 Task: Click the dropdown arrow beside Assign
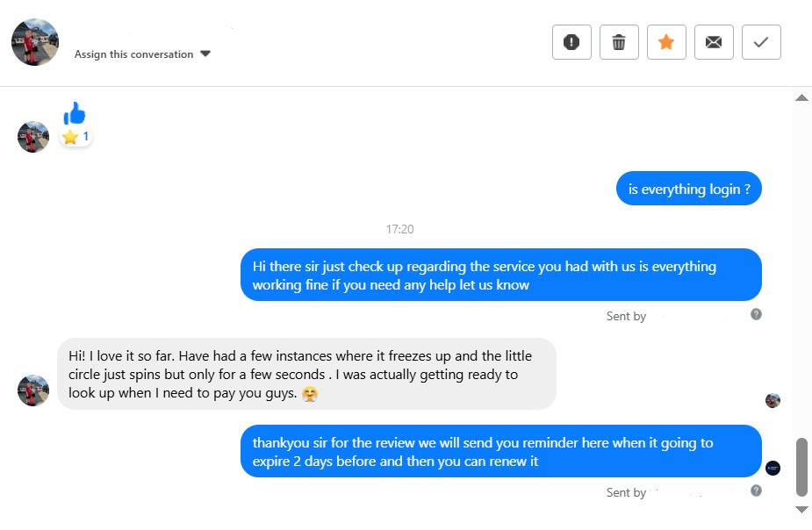[x=205, y=54]
